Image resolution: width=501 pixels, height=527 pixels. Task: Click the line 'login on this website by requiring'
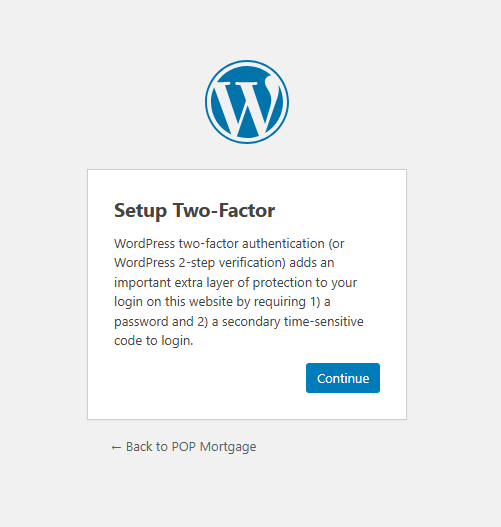(x=222, y=302)
